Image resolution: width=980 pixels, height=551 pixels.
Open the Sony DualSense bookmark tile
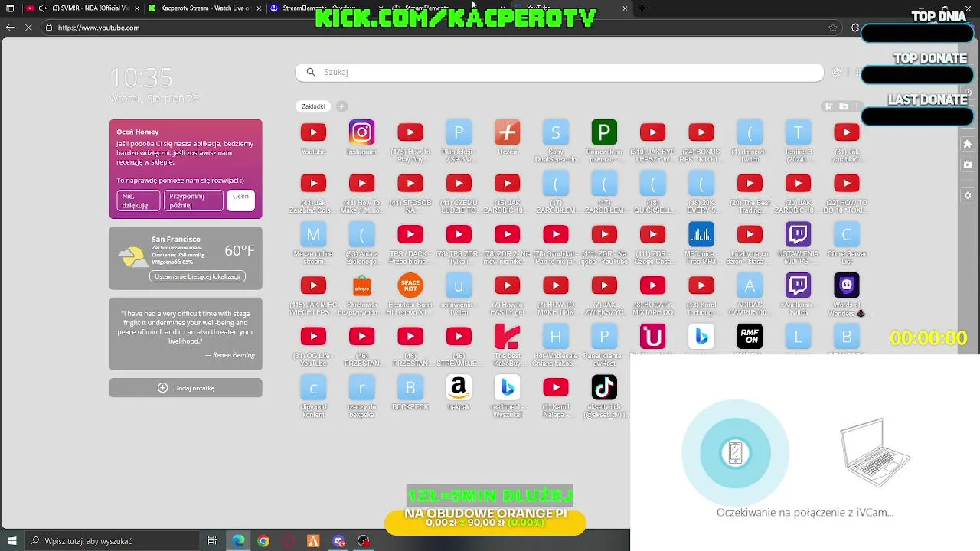555,132
